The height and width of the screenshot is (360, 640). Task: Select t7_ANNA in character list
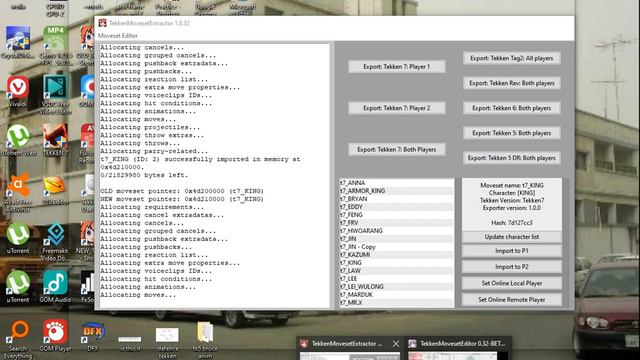point(396,183)
